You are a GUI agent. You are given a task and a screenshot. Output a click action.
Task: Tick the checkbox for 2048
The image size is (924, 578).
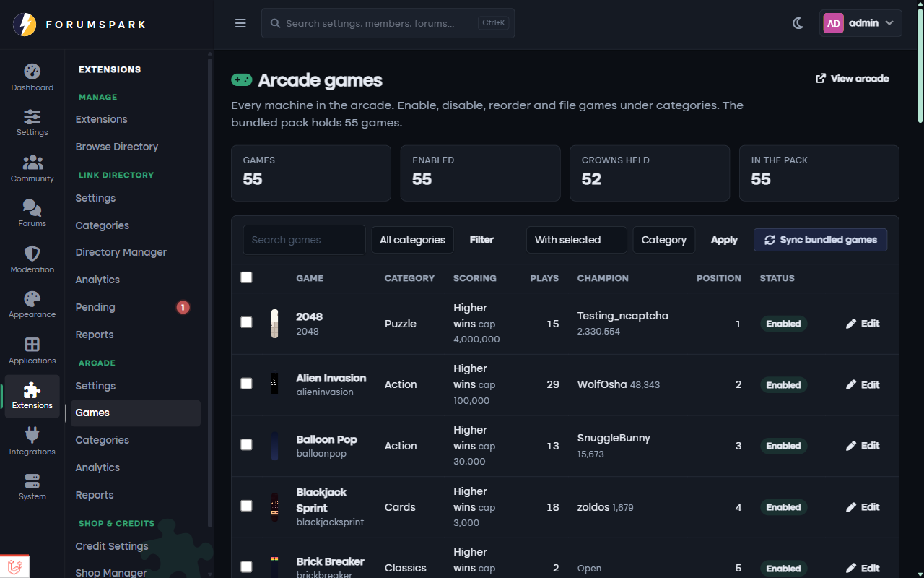tap(246, 322)
